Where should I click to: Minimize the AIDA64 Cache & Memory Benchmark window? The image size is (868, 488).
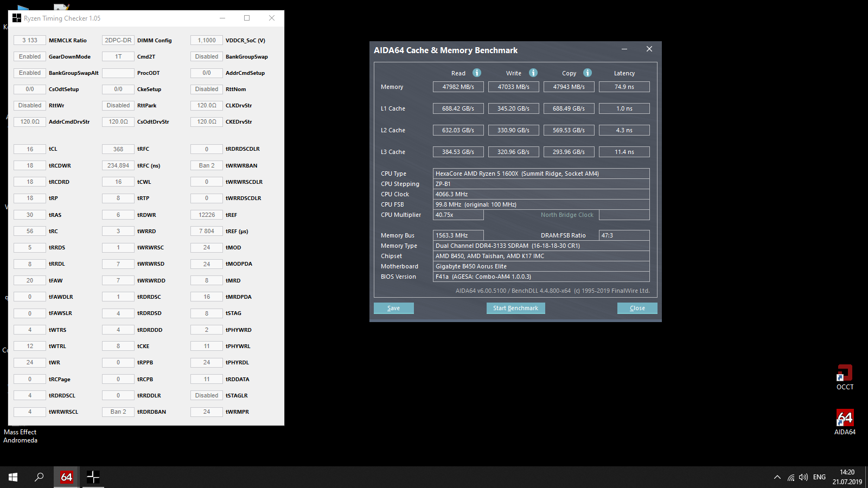(624, 49)
